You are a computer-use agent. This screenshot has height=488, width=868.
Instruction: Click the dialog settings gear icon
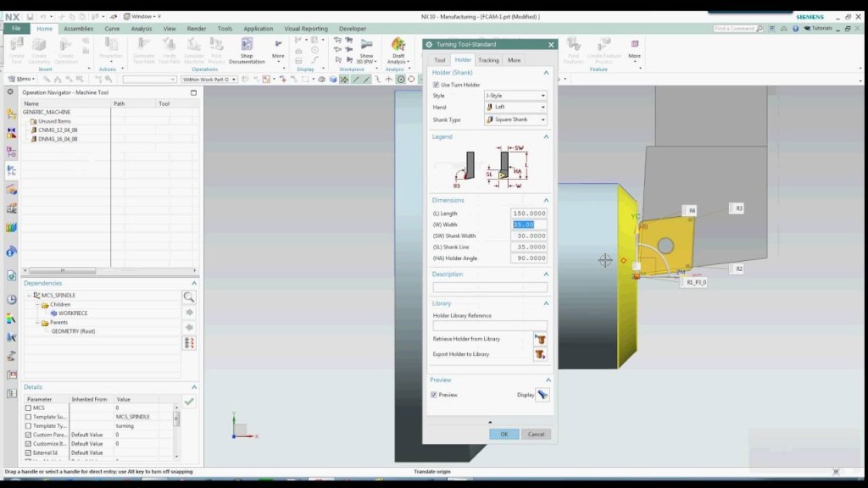pos(429,44)
